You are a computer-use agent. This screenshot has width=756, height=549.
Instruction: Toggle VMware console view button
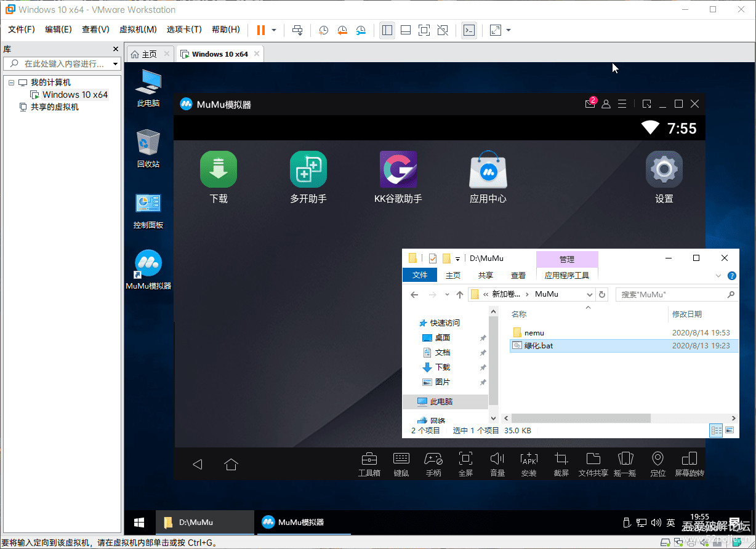[x=468, y=30]
